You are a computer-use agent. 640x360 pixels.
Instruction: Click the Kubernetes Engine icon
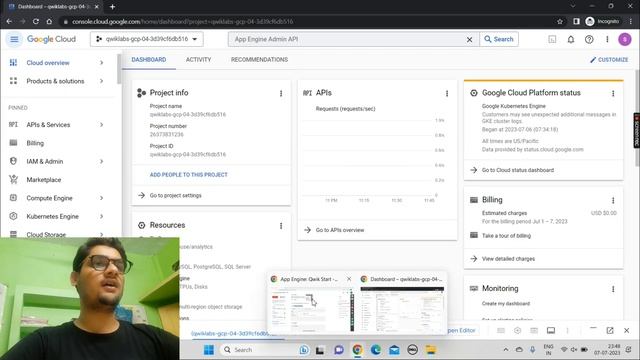point(13,216)
